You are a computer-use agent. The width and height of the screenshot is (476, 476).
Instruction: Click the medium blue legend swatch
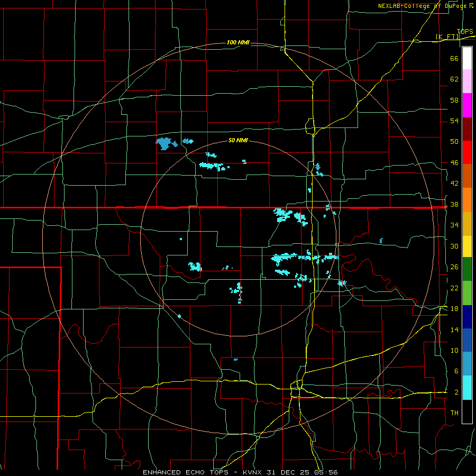467,340
